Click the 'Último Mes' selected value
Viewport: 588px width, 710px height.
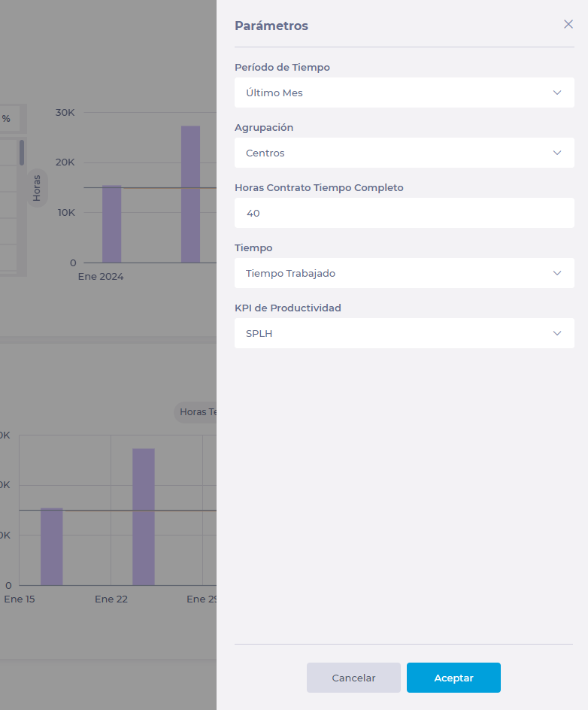click(x=274, y=93)
